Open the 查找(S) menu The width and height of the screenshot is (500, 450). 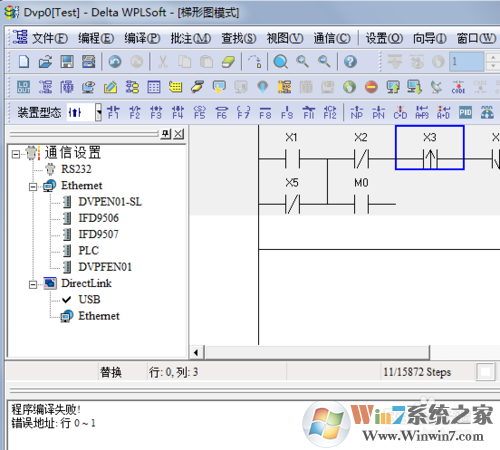(x=239, y=38)
